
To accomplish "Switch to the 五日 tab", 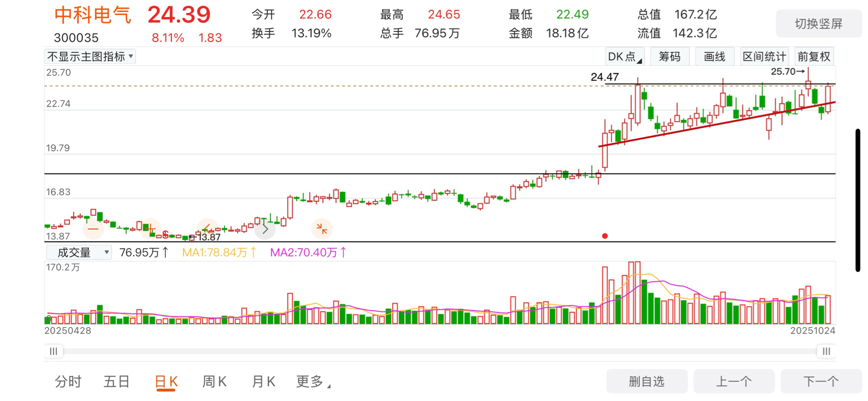I will click(x=116, y=382).
